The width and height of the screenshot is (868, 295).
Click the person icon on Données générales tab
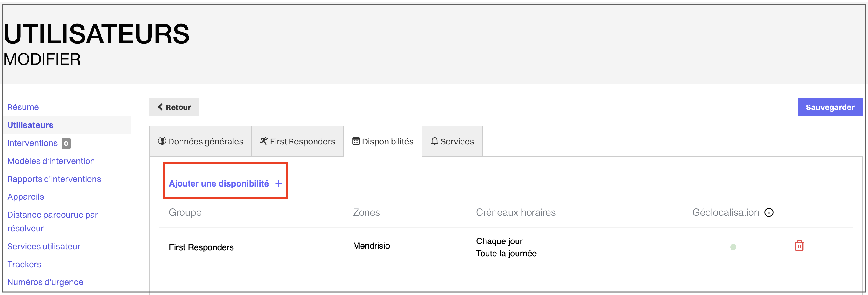pyautogui.click(x=162, y=141)
